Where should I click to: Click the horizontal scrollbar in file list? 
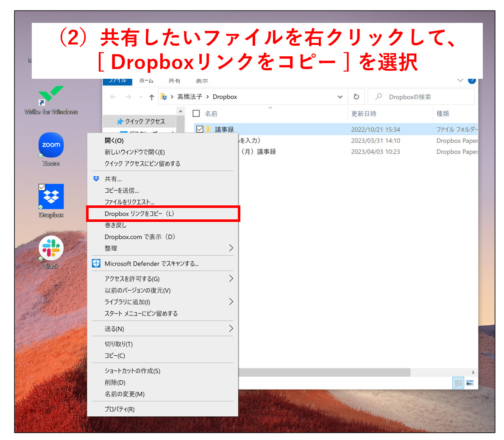click(324, 372)
